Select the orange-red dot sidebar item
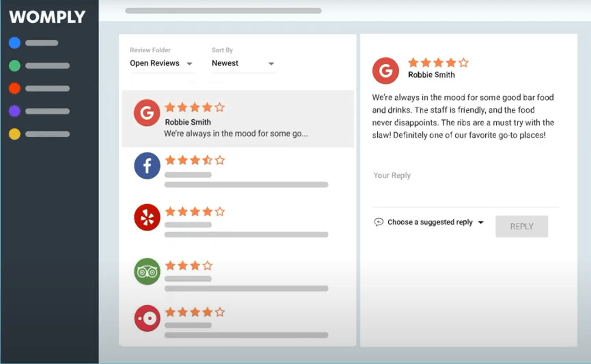Image resolution: width=591 pixels, height=364 pixels. coord(15,88)
